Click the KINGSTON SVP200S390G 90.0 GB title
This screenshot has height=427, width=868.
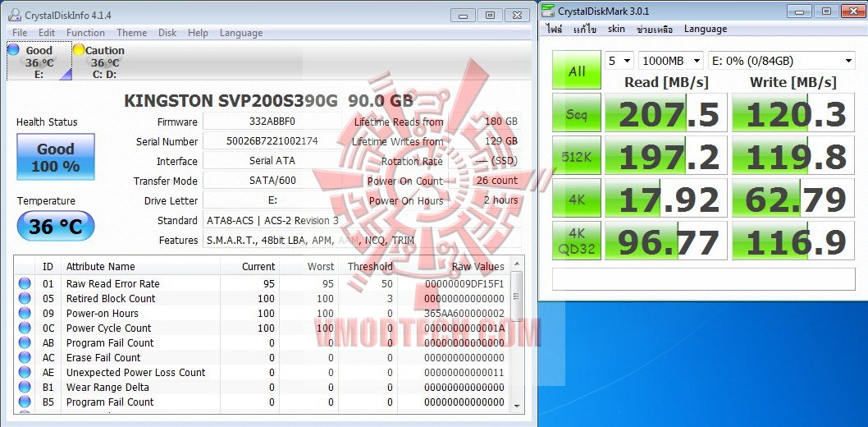268,101
